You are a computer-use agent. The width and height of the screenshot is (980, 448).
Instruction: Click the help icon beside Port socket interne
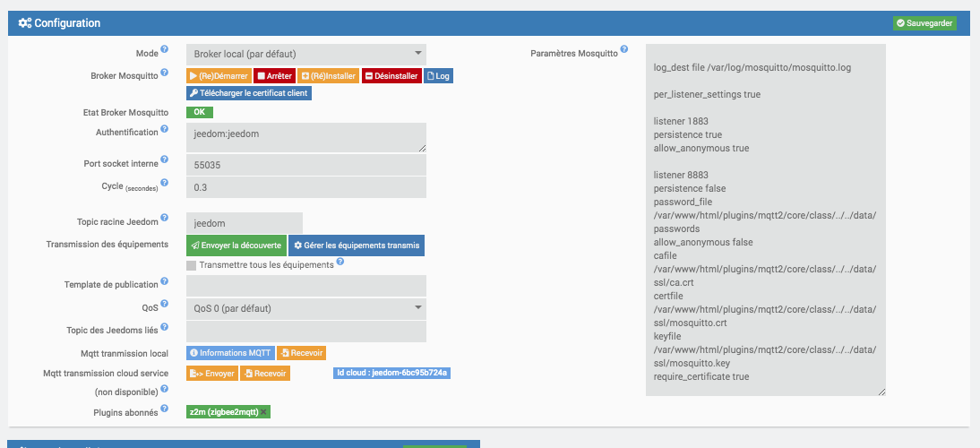(x=164, y=160)
